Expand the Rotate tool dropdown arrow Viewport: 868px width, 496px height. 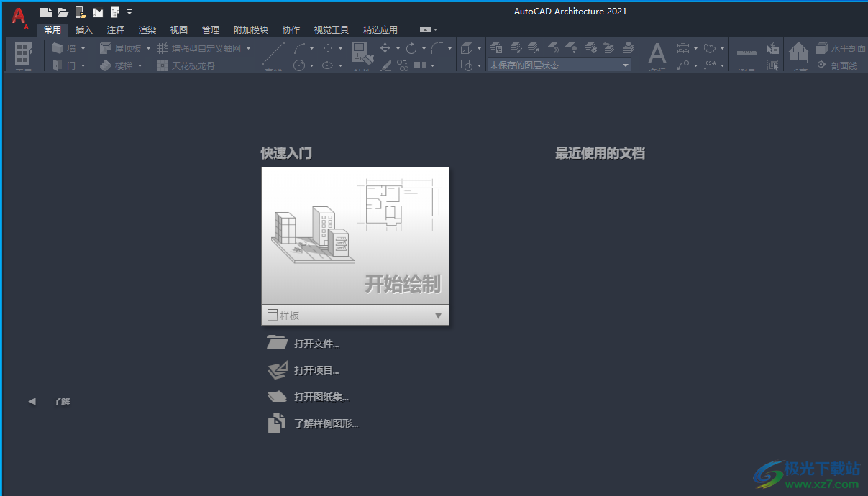(424, 49)
